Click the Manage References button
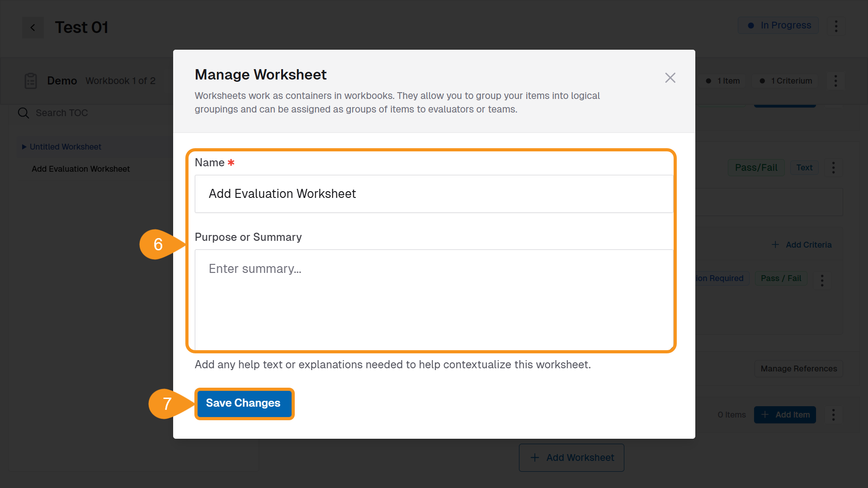 pos(798,368)
